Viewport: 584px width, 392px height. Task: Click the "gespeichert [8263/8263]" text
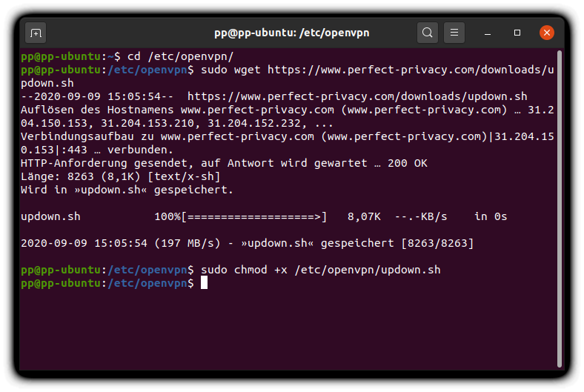397,244
